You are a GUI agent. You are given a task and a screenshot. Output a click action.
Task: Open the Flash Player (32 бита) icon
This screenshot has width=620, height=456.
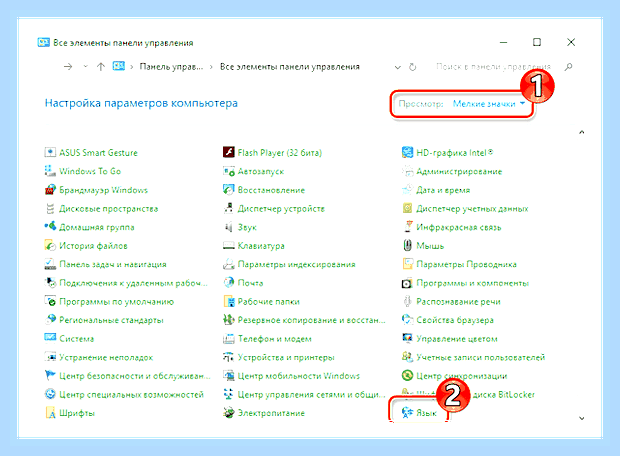click(229, 152)
